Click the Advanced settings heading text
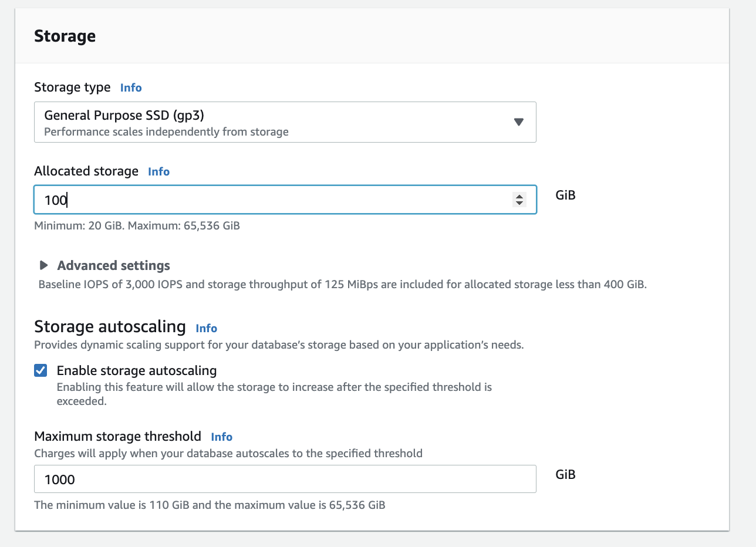 (x=113, y=265)
